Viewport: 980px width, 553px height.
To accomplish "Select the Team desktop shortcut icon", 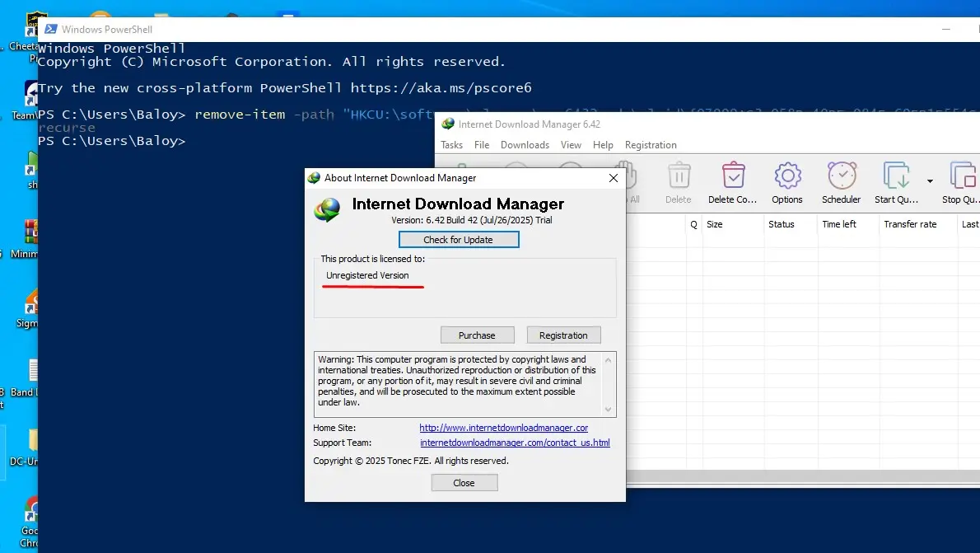I will (31, 94).
